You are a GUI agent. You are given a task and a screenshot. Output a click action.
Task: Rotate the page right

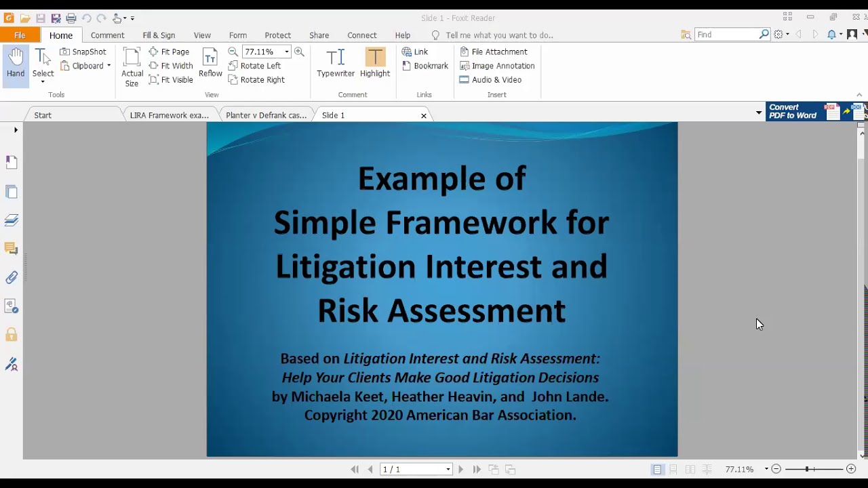[256, 80]
